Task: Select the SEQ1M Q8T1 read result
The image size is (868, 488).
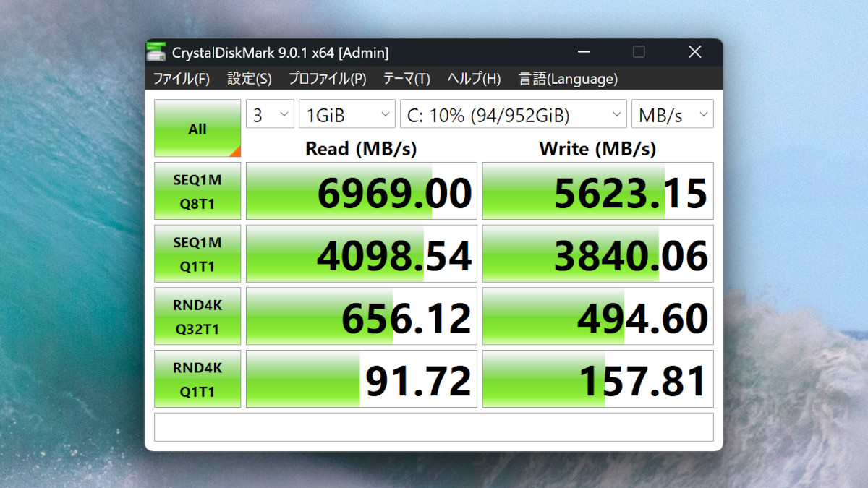Action: pyautogui.click(x=360, y=190)
